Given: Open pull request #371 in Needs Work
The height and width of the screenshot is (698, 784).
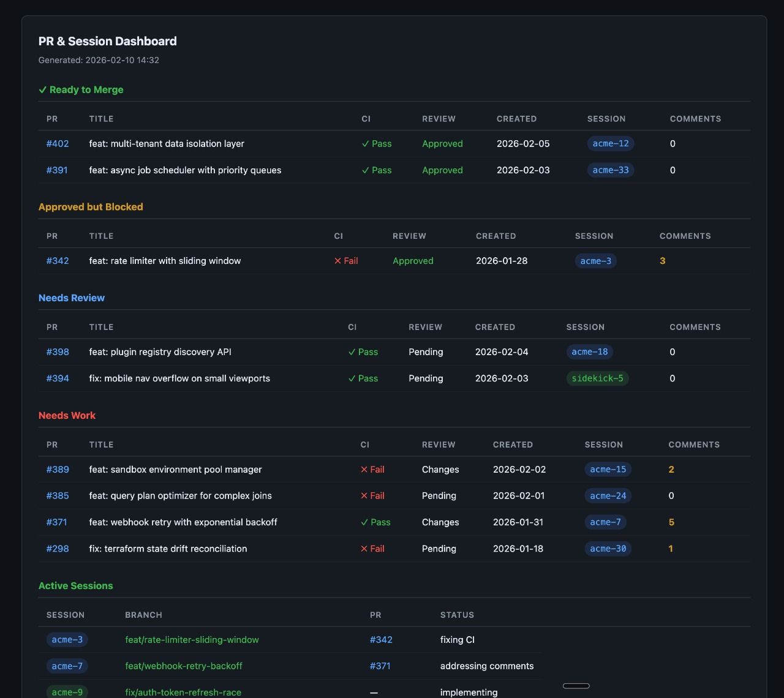Looking at the screenshot, I should (x=56, y=522).
